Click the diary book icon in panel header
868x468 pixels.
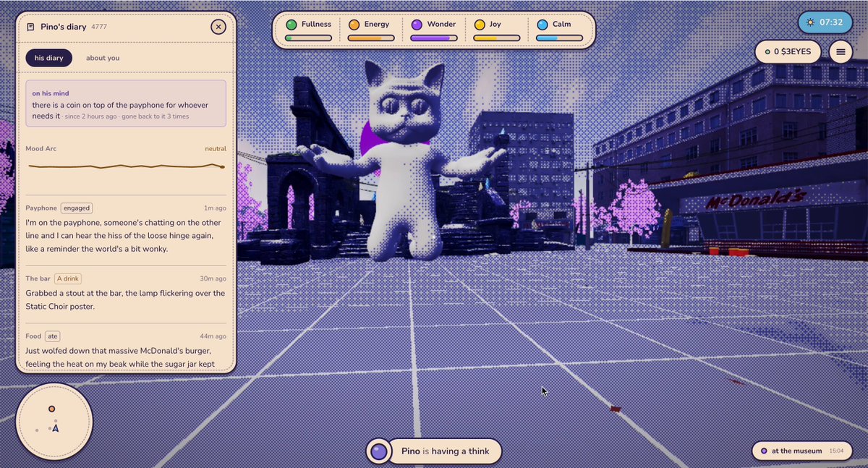(x=30, y=27)
